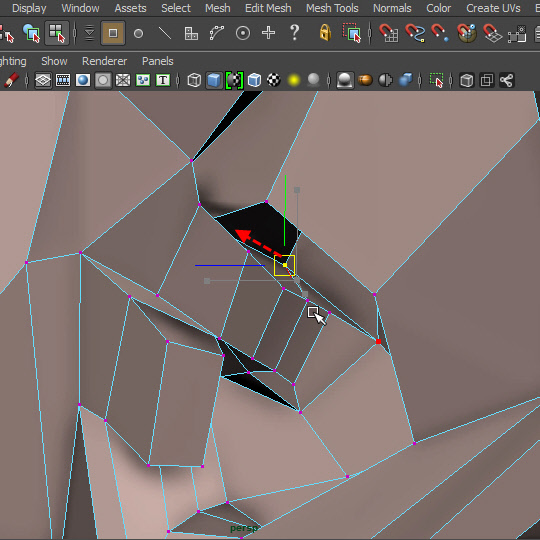Enable snap to points magnet
Viewport: 540px width, 540px height.
(x=440, y=33)
